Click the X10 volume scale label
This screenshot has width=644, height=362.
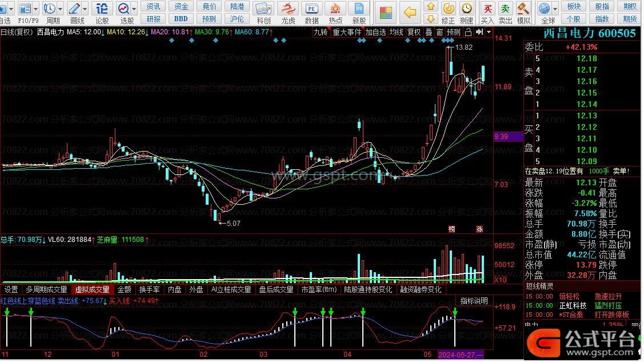[x=500, y=280]
